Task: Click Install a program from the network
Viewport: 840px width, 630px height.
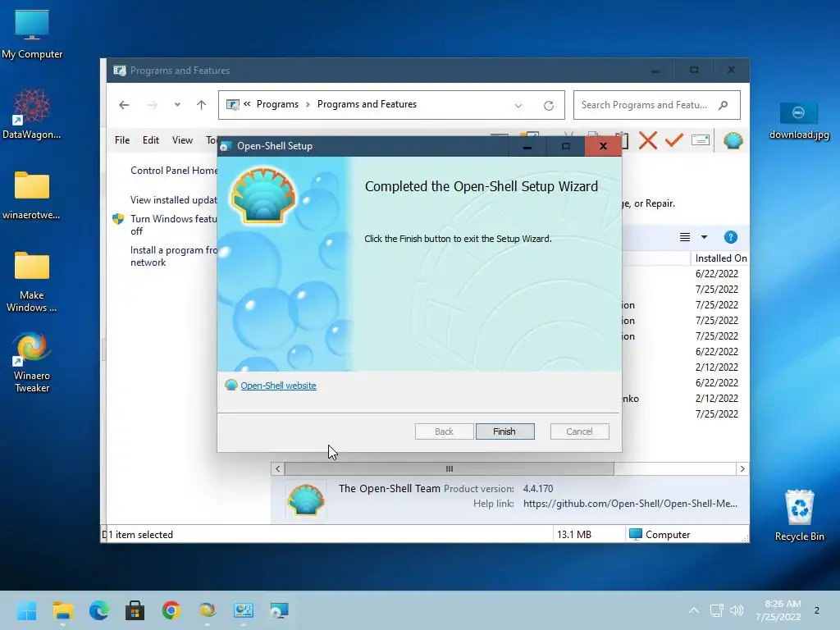Action: point(174,256)
